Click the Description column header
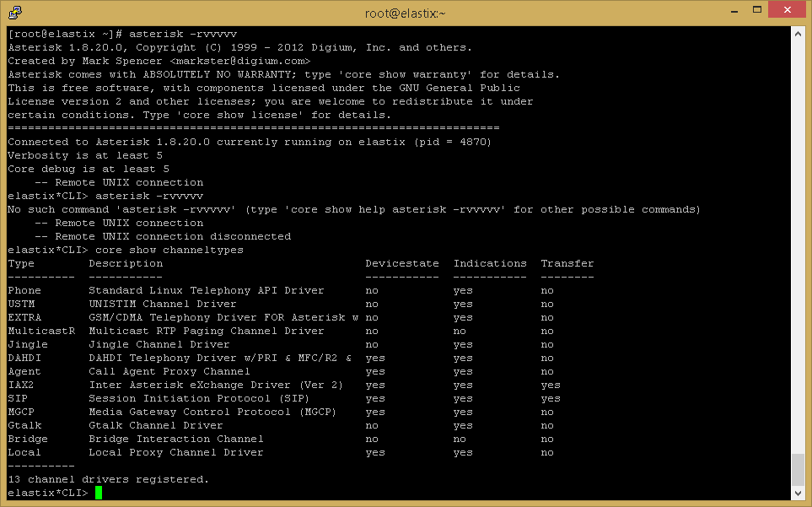812x507 pixels. tap(126, 263)
